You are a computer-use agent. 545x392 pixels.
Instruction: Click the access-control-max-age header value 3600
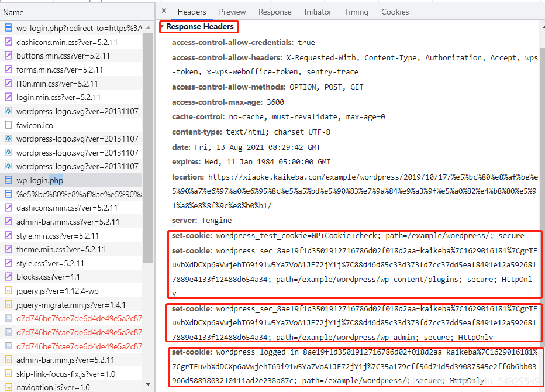point(275,102)
